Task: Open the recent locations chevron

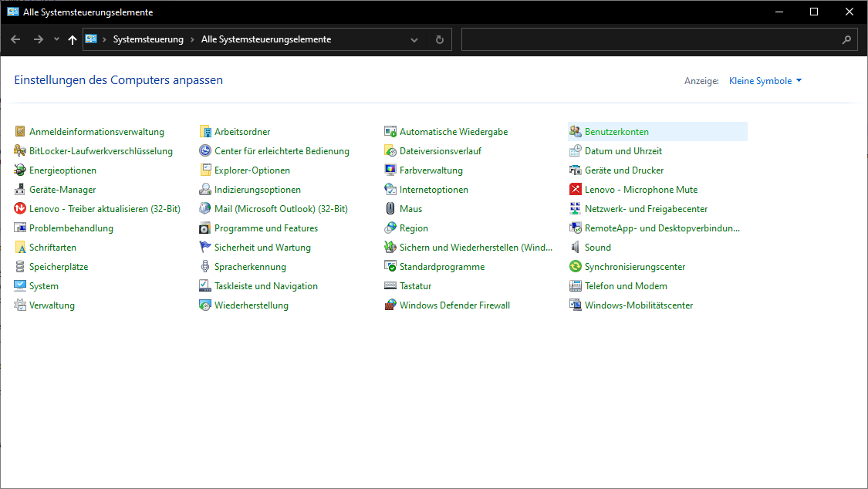Action: click(56, 39)
